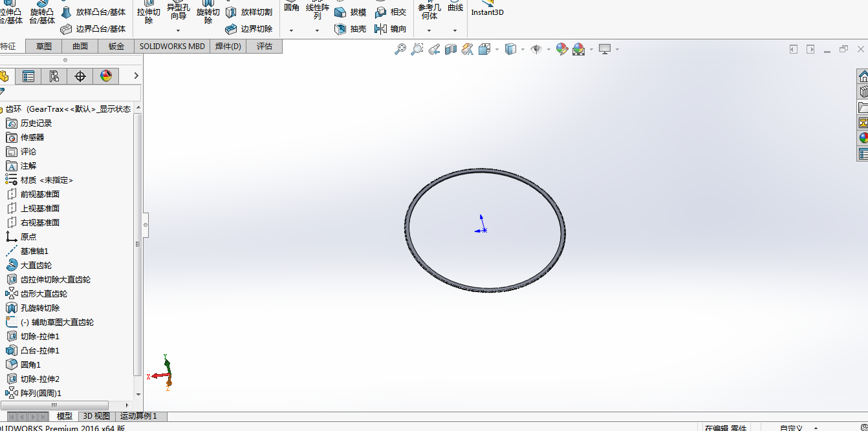Screen dimensions: 868x431
Task: Click the Shell (抽壳) tool icon
Action: (x=340, y=29)
